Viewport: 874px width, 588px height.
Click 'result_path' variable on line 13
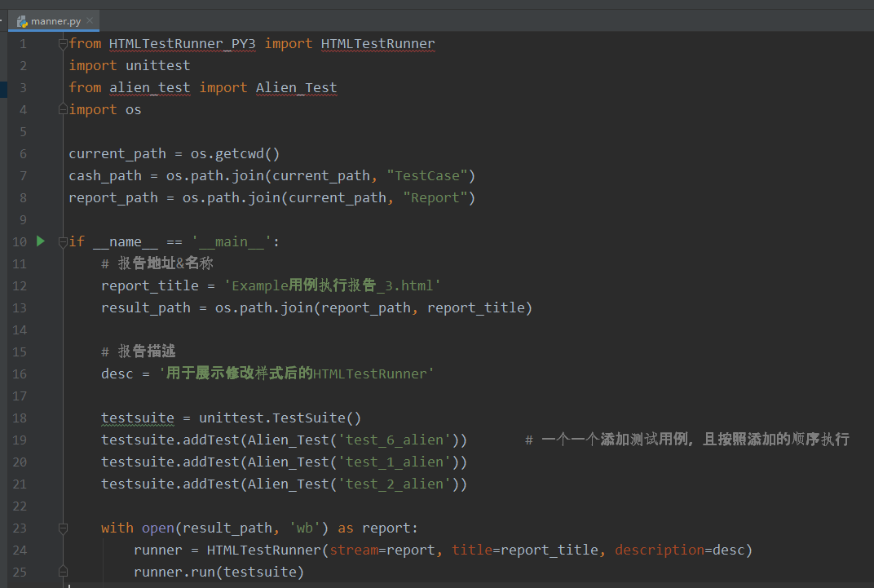click(x=146, y=307)
